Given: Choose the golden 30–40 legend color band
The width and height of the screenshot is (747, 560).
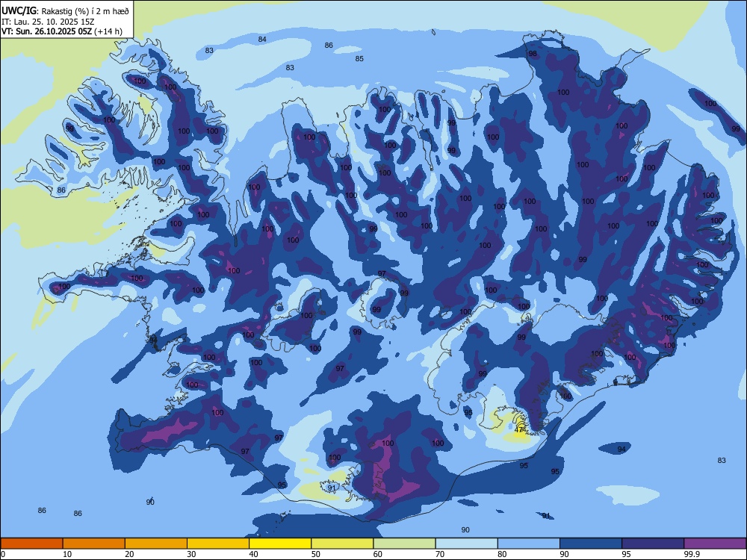Looking at the screenshot, I should 217,544.
